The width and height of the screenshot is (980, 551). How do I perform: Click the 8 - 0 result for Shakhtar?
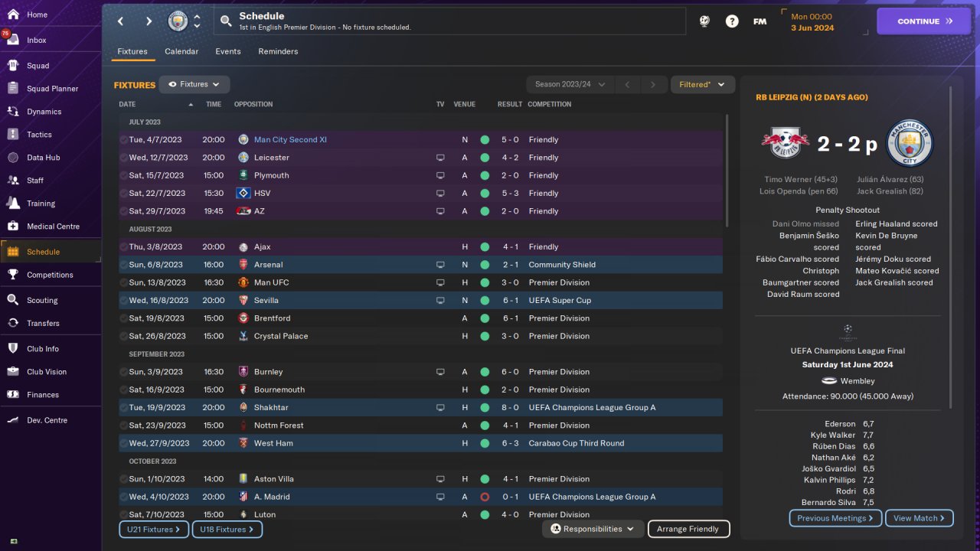click(x=511, y=408)
